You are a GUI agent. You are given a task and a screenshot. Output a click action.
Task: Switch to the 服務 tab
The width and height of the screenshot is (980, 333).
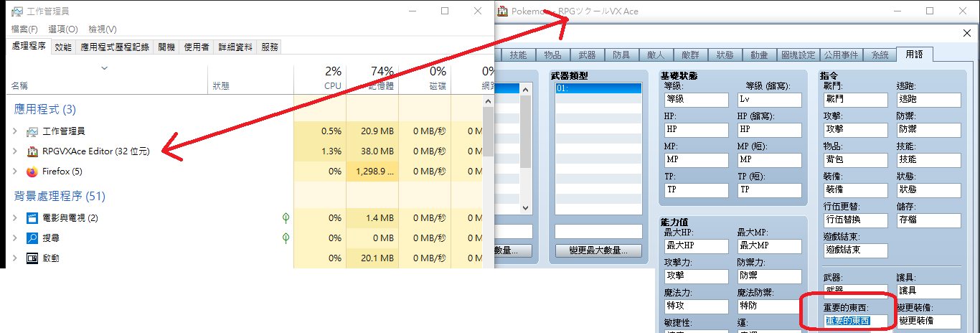[270, 47]
